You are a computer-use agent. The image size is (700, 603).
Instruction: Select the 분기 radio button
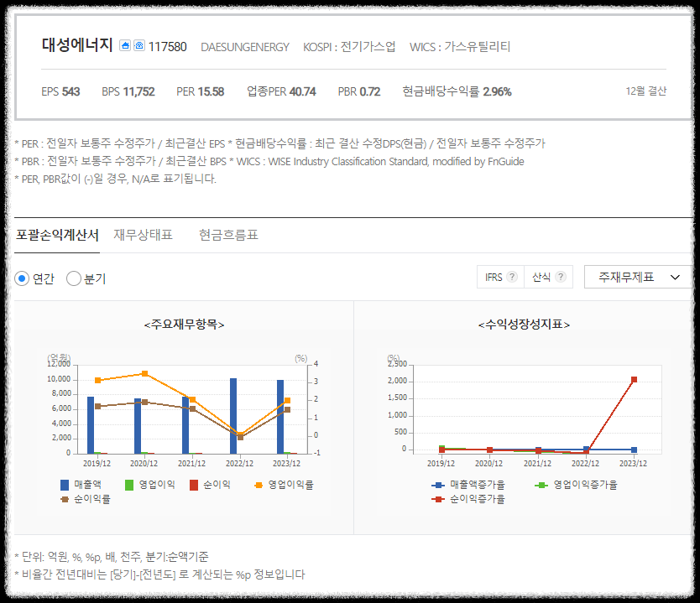click(74, 278)
